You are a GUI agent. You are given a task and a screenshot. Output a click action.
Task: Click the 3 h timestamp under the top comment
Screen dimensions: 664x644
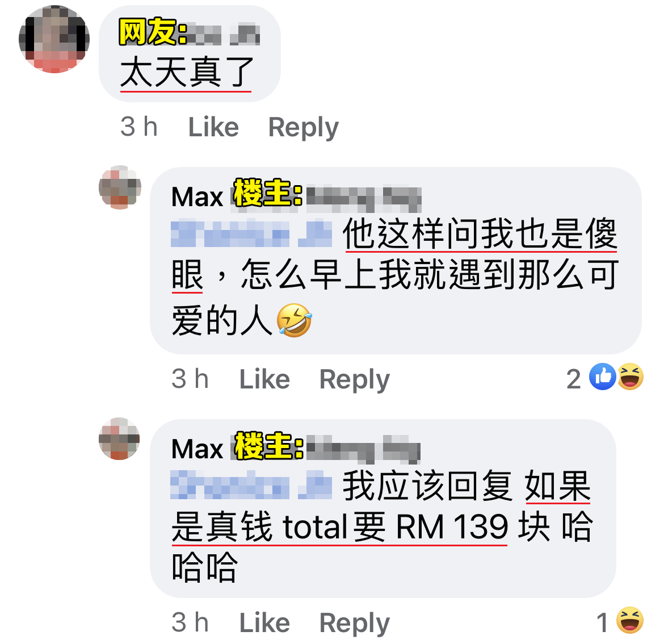(x=139, y=127)
